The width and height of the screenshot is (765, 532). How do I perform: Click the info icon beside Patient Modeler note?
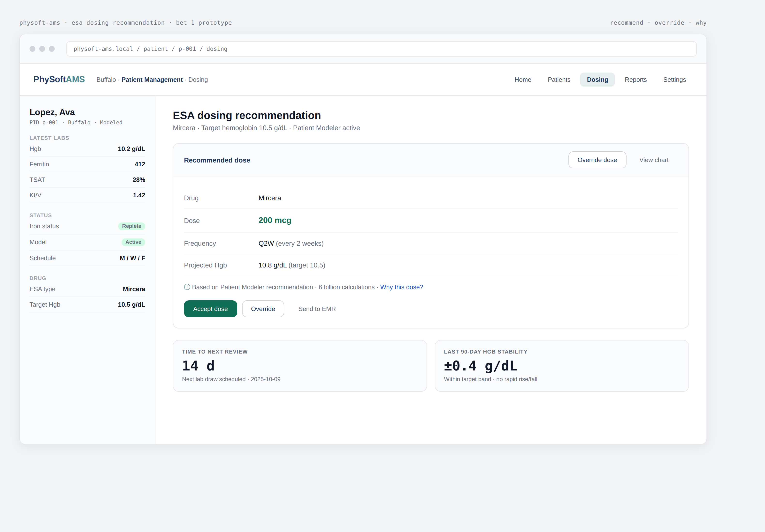pos(187,287)
